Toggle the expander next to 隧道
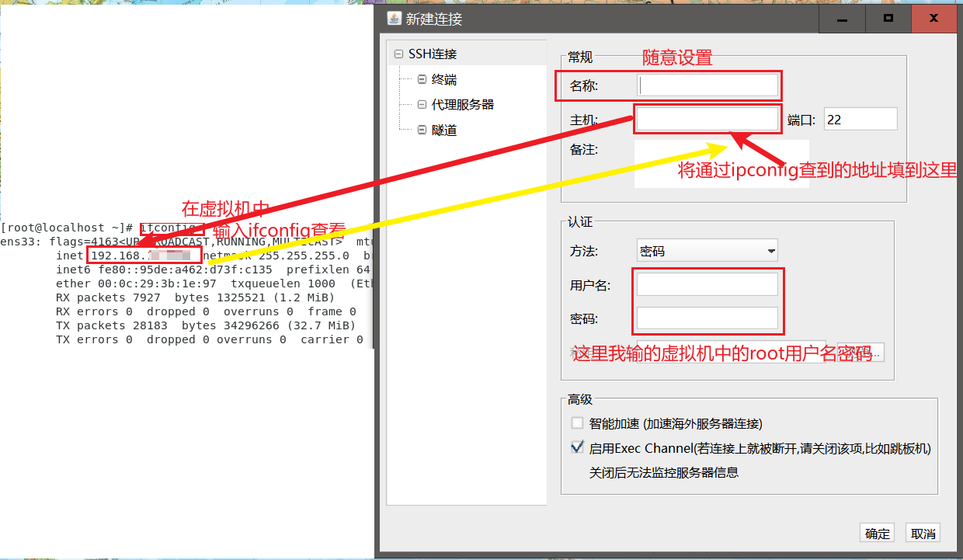 422,130
